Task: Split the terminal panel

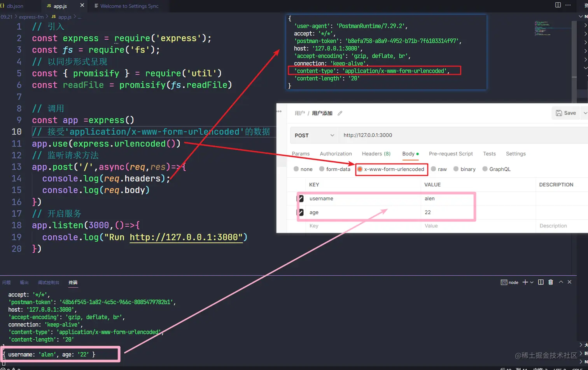Action: pos(541,282)
